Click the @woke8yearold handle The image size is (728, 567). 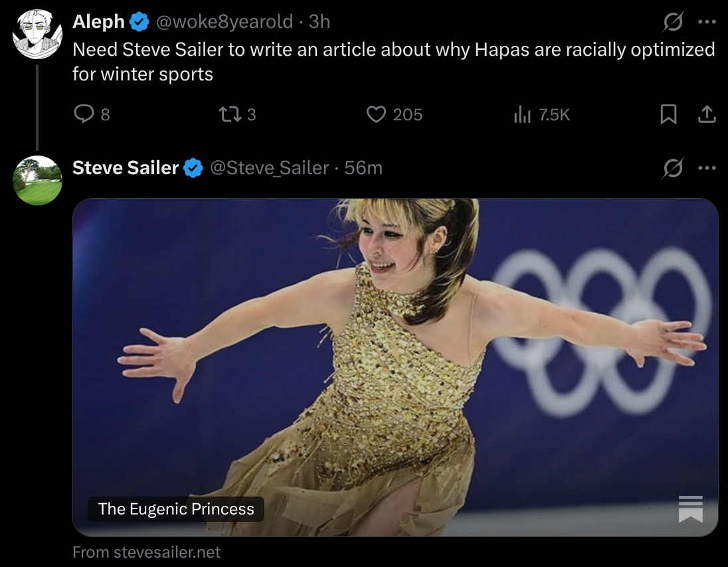224,22
